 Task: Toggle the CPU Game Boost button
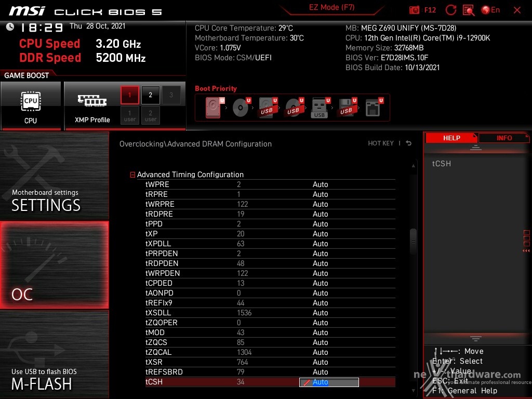(31, 105)
